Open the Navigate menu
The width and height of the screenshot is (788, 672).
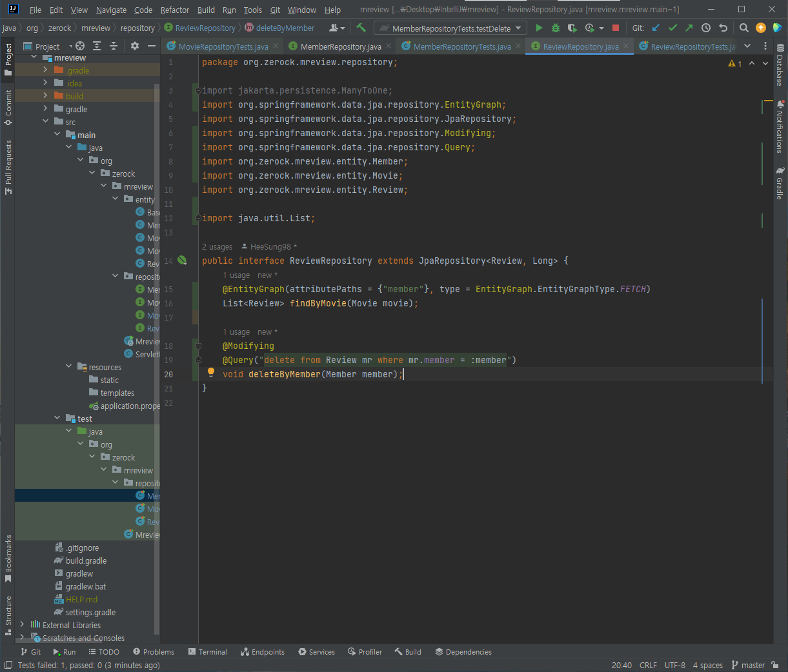(111, 10)
